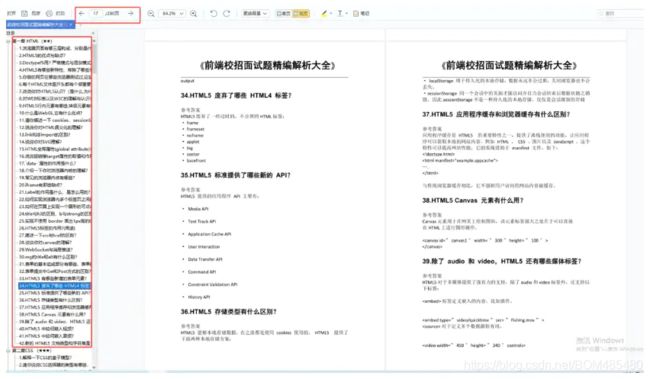Open outline item 17 about data- attribute
Viewport: 650px width, 379px height.
(x=47, y=163)
